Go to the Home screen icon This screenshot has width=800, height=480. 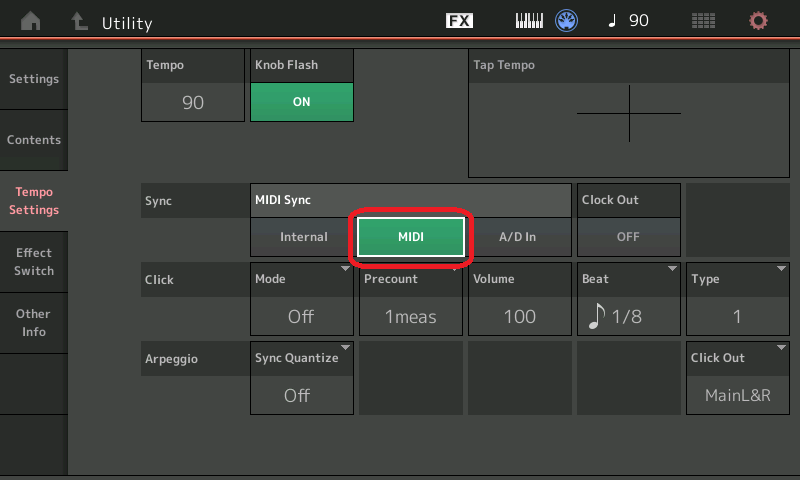tap(31, 22)
